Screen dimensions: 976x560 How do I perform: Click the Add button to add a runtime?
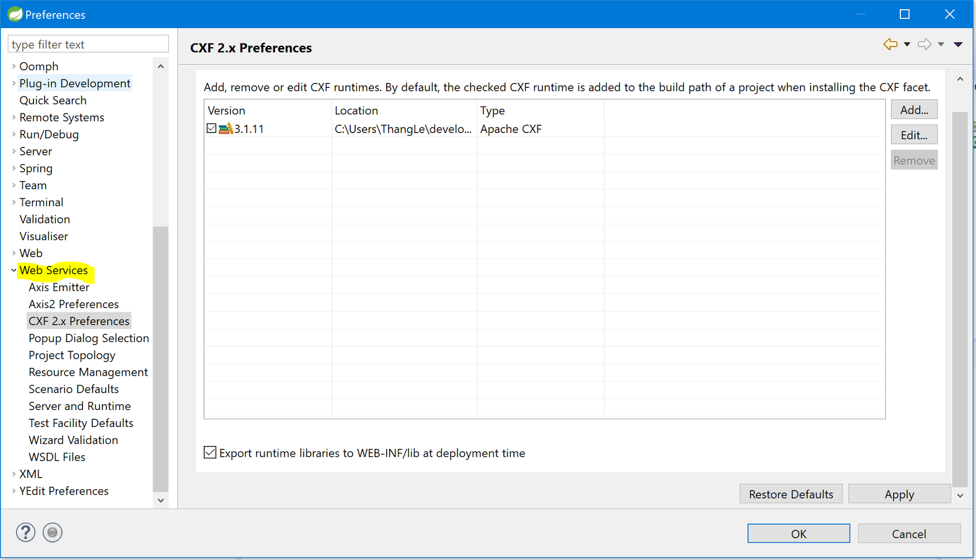(913, 109)
